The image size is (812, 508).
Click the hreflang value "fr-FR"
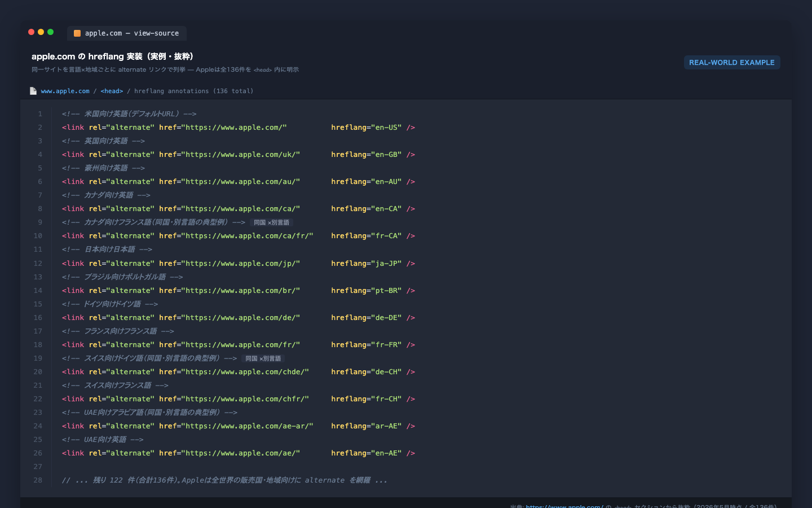386,345
